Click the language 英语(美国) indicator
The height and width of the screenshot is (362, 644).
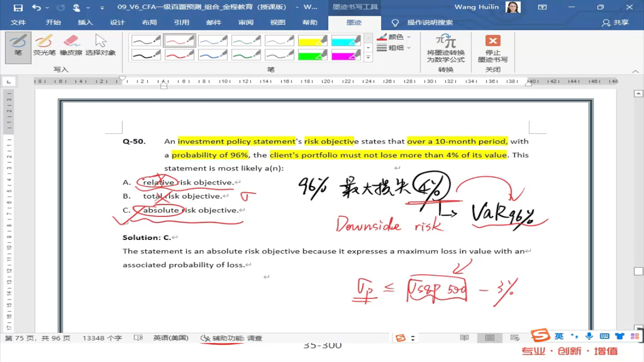coord(171,338)
